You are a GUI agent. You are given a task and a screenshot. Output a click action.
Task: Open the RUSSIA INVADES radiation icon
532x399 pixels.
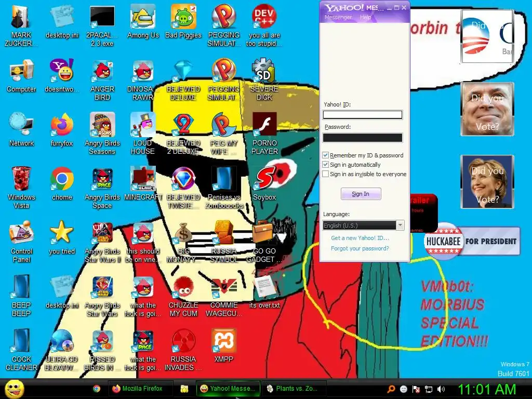[183, 350]
